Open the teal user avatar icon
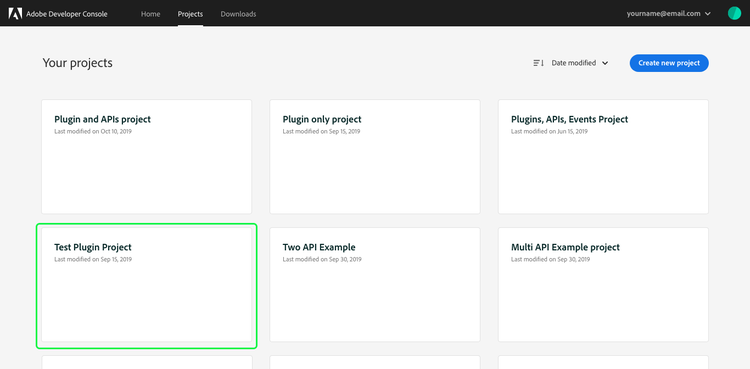Screen dimensions: 750x369 734,13
